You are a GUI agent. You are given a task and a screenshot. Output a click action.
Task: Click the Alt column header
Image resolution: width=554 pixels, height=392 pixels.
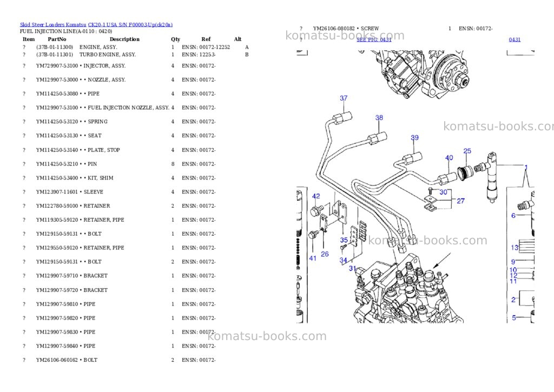click(238, 39)
